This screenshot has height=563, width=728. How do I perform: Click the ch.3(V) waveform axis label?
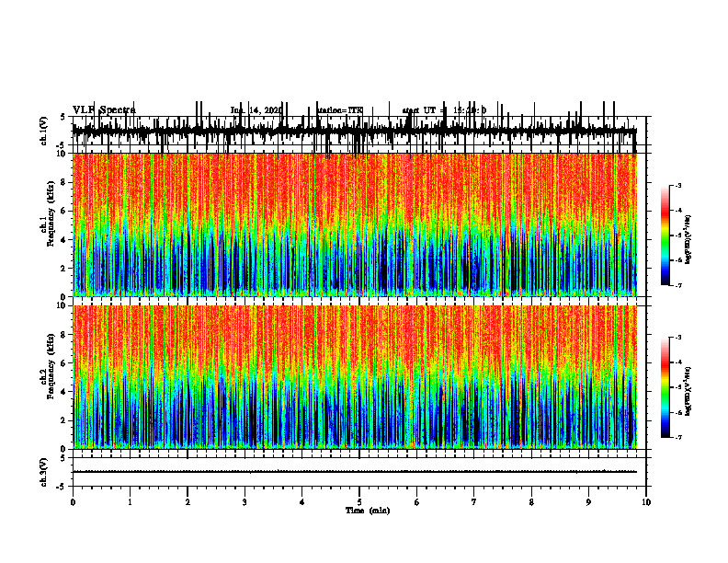(44, 472)
